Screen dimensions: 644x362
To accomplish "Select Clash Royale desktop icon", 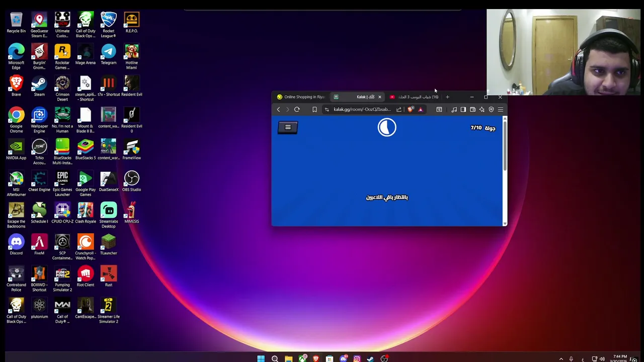I will point(86,213).
